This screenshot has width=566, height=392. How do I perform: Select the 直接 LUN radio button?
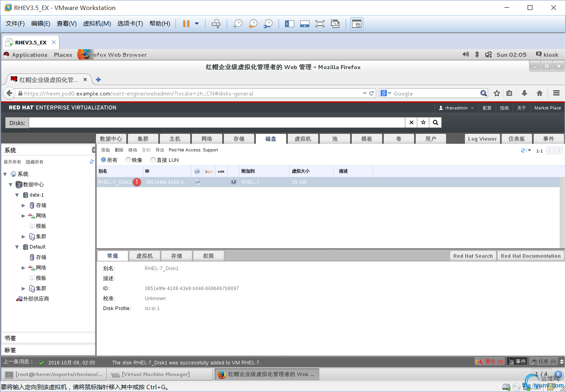coord(153,160)
